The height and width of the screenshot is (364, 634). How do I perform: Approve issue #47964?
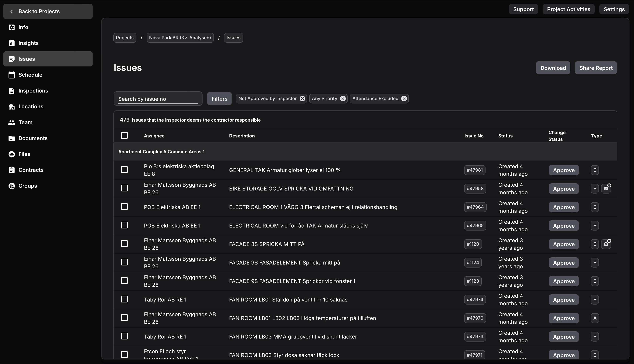[564, 207]
